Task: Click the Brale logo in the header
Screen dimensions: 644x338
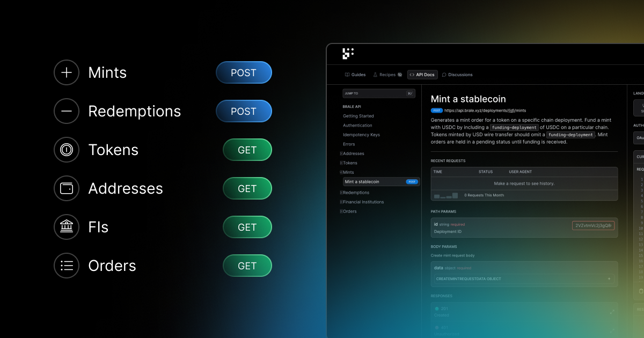Action: click(348, 54)
